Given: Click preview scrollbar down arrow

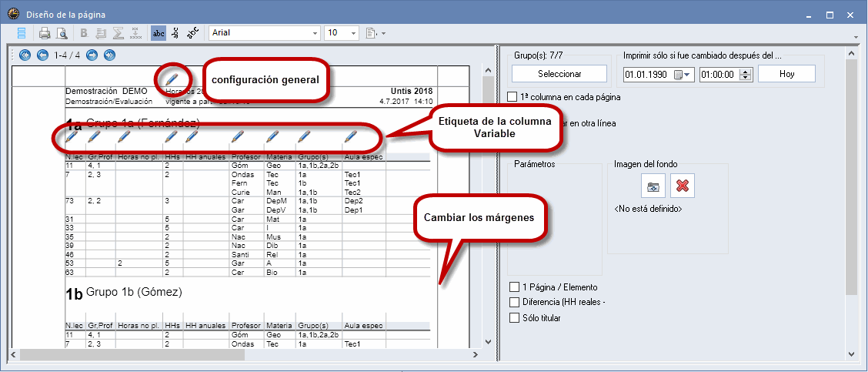Looking at the screenshot, I should [487, 342].
